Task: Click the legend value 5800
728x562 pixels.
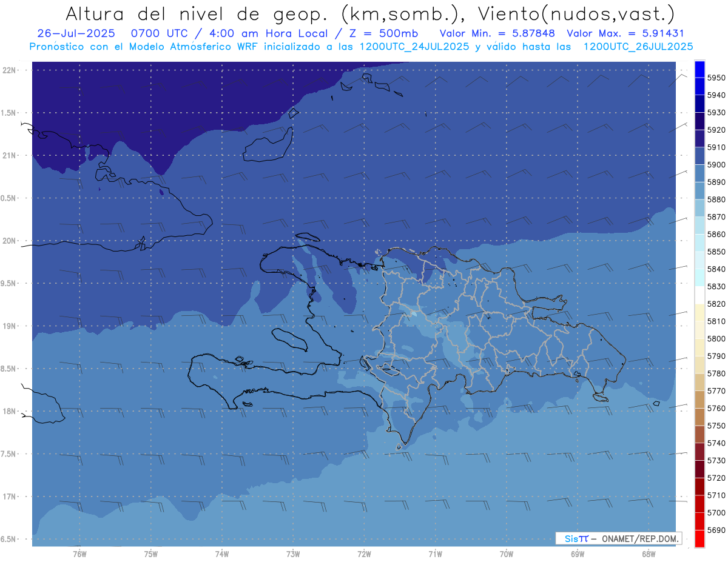Action: [716, 338]
